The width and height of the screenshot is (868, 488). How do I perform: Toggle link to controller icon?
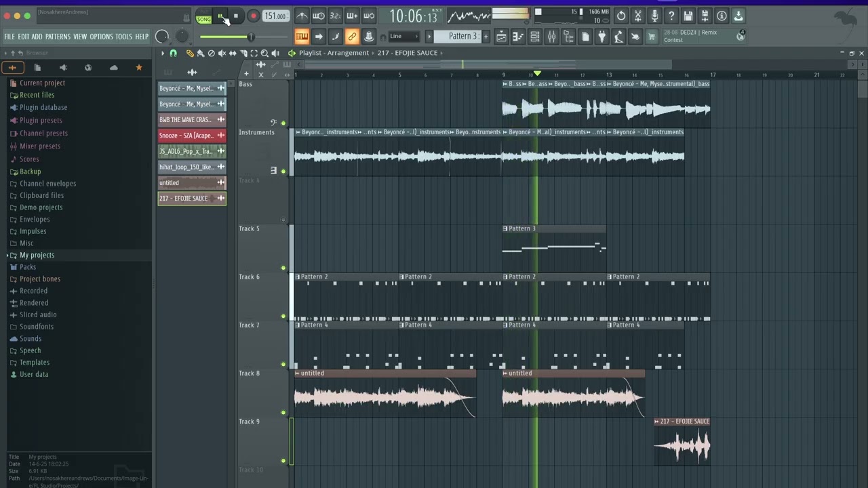click(352, 37)
